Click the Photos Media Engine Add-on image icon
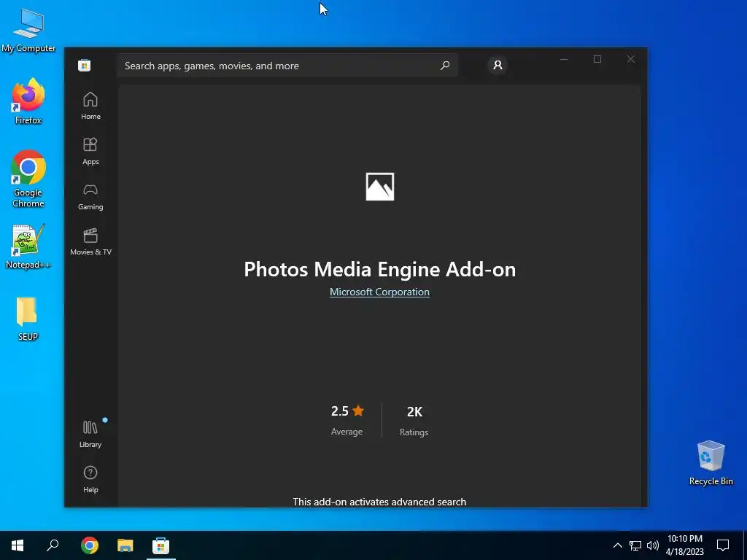747x560 pixels. click(379, 187)
